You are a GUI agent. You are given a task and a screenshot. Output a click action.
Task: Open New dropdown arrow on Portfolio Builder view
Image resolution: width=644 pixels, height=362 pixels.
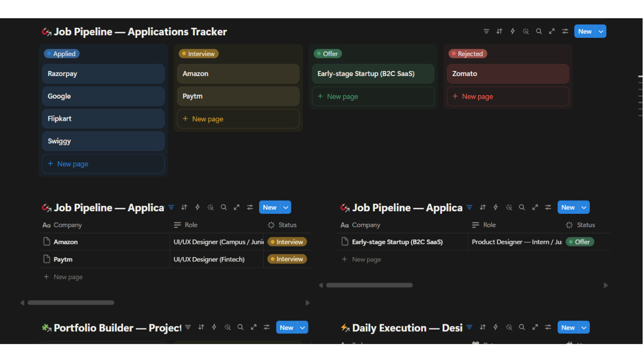[303, 328]
